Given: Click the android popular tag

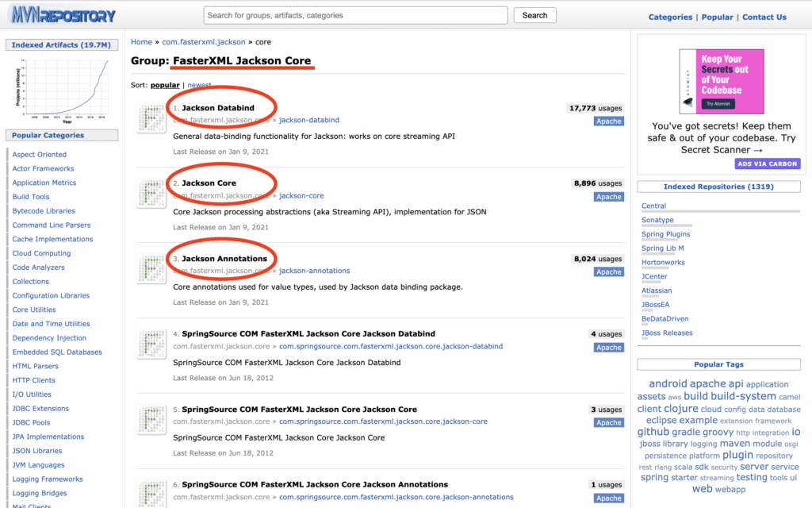Looking at the screenshot, I should [x=668, y=384].
